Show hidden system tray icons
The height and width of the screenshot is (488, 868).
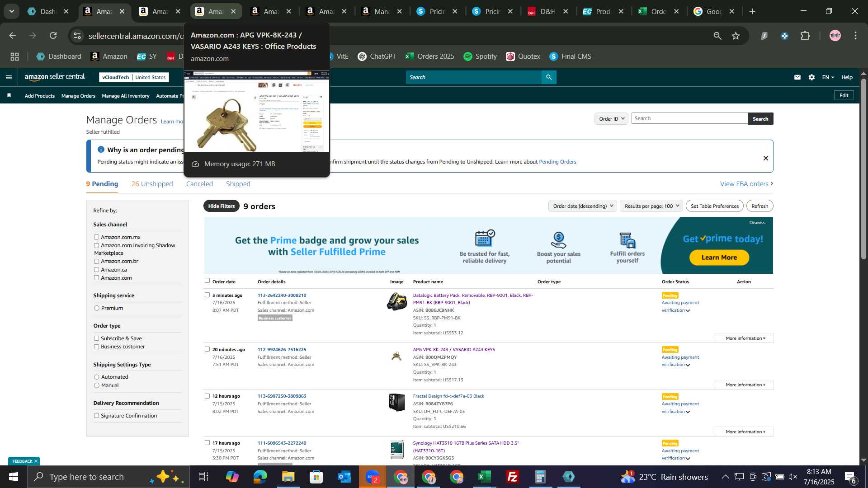[725, 477]
